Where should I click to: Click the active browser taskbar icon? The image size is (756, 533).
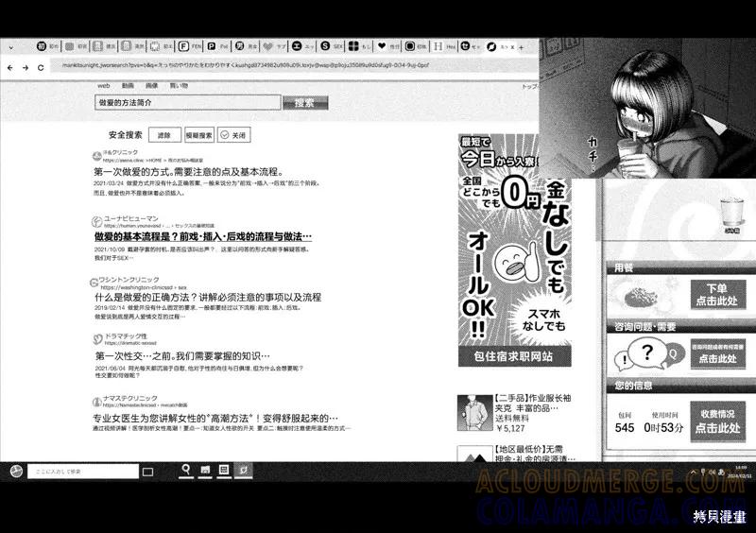(244, 470)
